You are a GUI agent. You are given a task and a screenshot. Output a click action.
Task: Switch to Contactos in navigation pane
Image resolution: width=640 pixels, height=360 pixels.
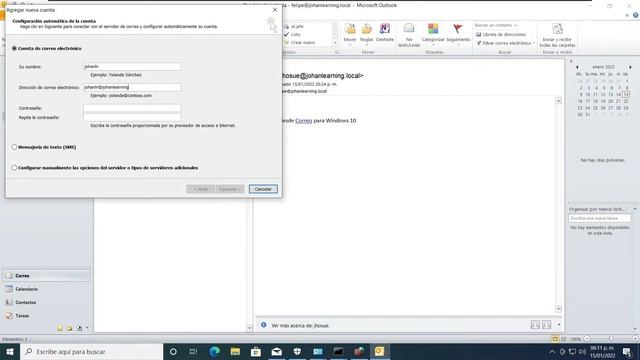pos(46,302)
